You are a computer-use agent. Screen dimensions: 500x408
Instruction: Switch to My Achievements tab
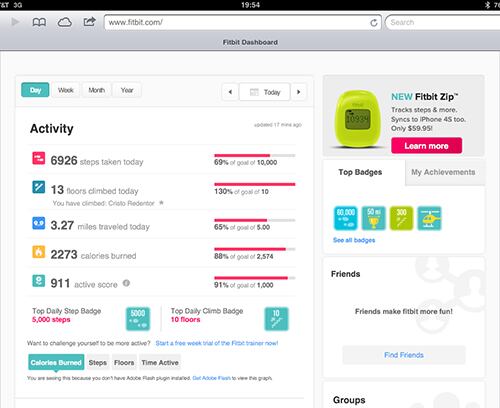coord(443,172)
